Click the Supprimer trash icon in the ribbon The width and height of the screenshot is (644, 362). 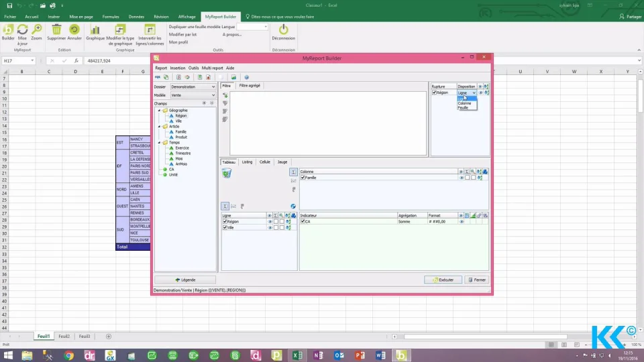[x=56, y=29]
